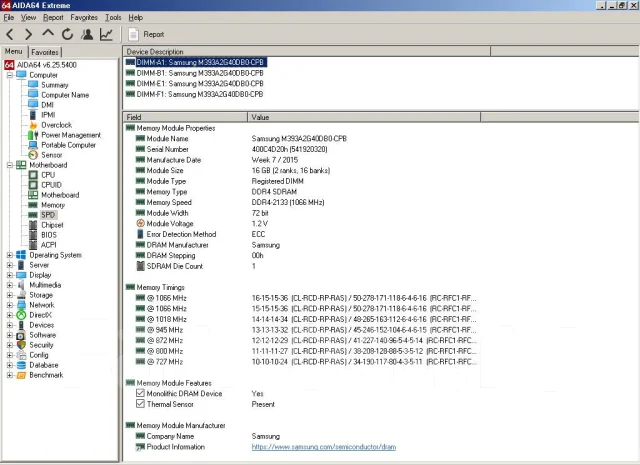
Task: Select DIMM-B1 Samsung module row
Action: coord(195,73)
